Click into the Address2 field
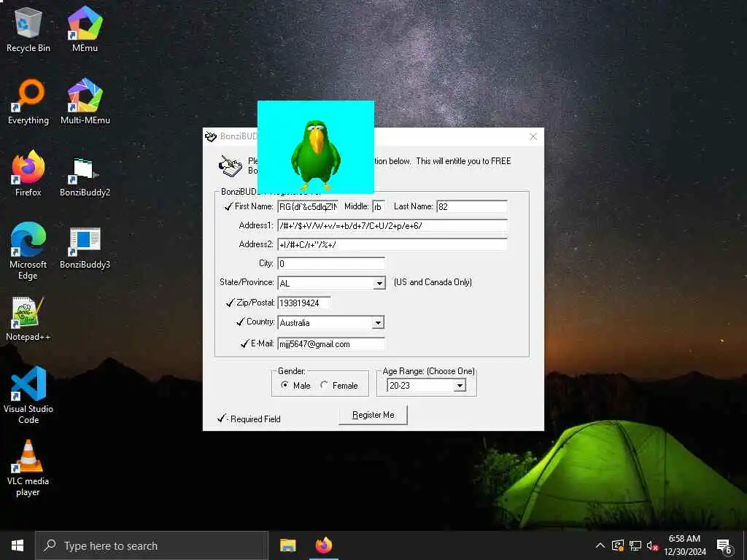This screenshot has width=747, height=560. [x=392, y=245]
